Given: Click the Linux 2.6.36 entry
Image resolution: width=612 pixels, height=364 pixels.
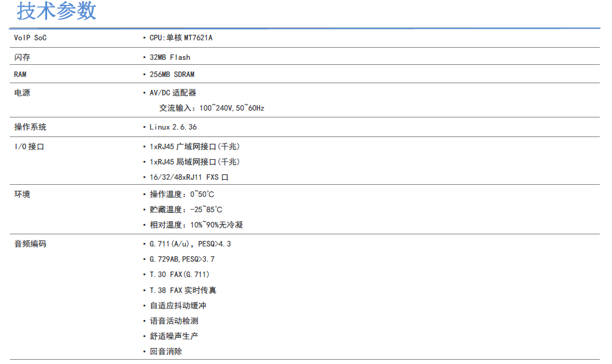Looking at the screenshot, I should [173, 127].
